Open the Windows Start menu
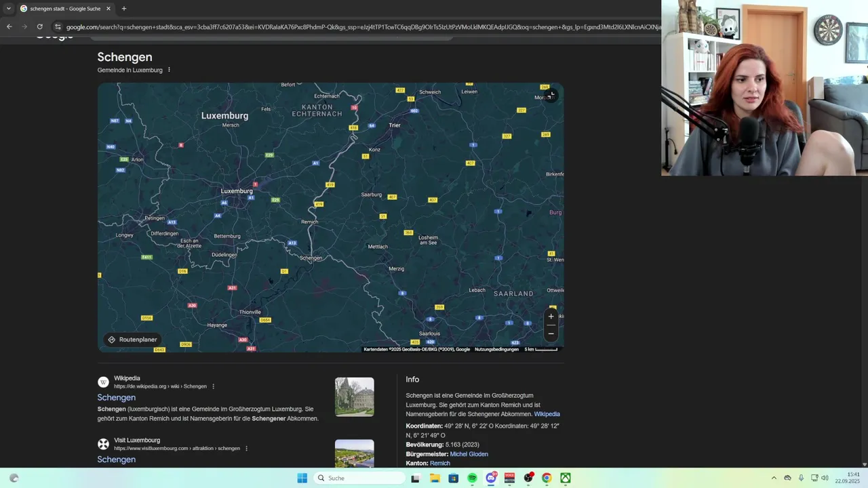This screenshot has width=868, height=488. pos(302,478)
